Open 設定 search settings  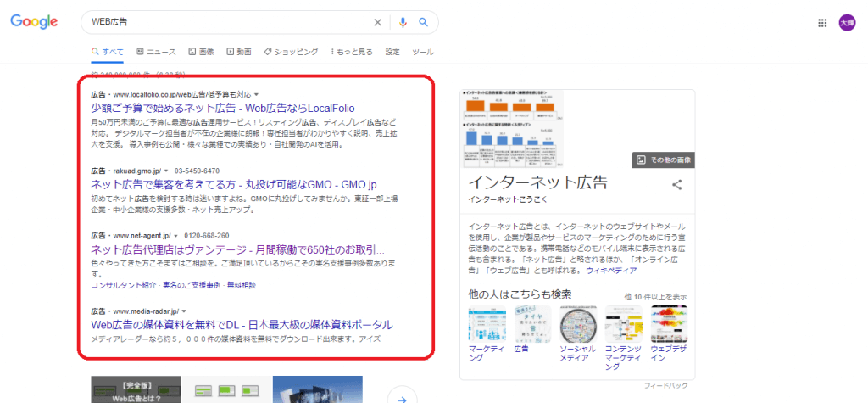392,52
